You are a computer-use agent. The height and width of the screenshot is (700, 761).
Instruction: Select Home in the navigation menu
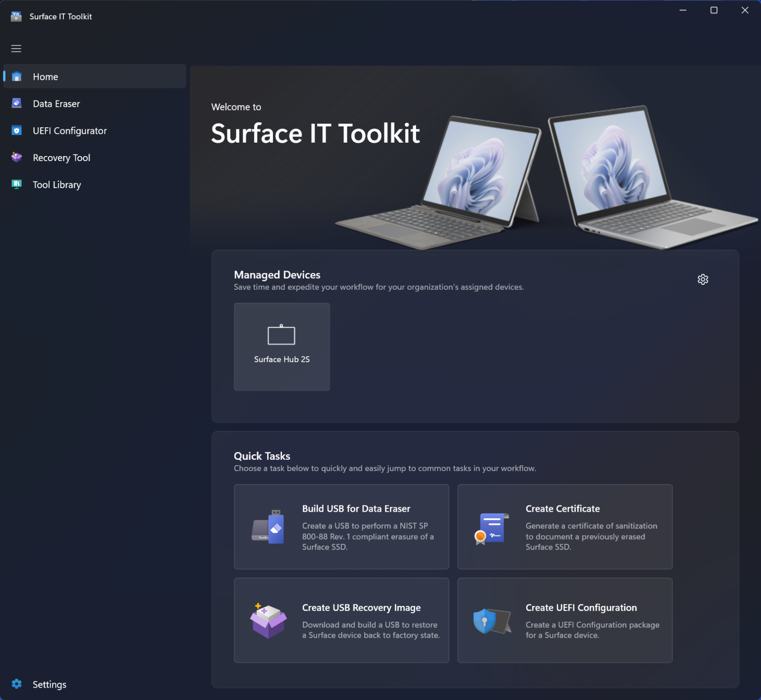45,76
